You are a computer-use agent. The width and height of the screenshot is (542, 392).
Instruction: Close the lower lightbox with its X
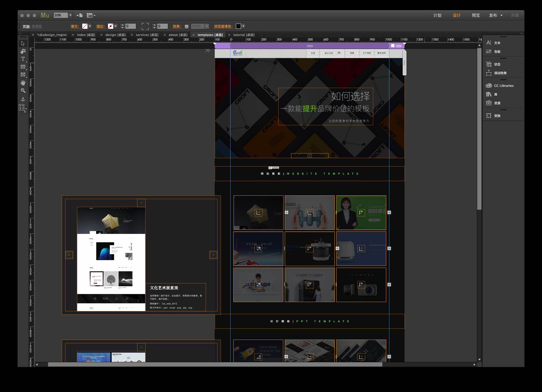[141, 347]
